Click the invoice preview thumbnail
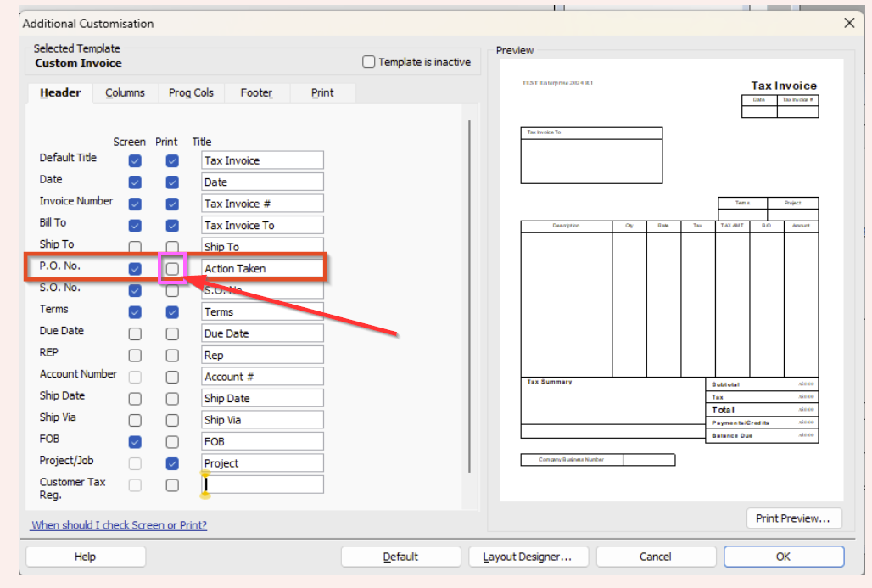The image size is (872, 588). (x=671, y=280)
